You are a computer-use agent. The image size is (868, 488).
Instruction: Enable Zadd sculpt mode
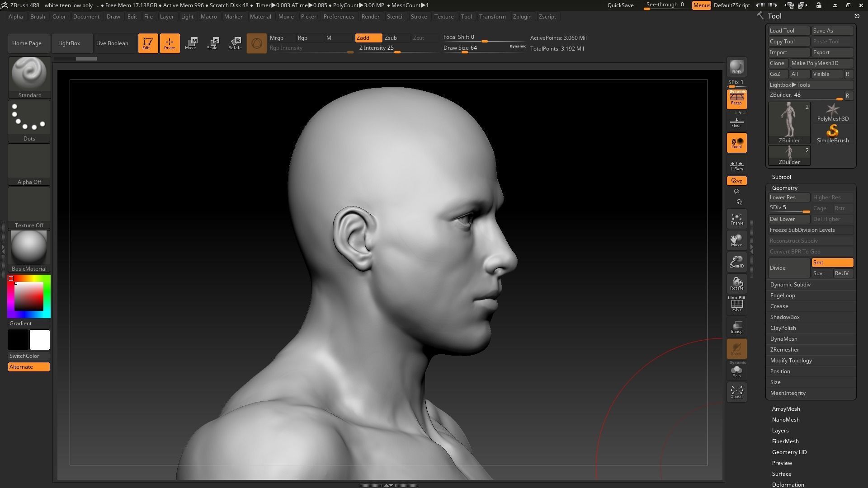coord(368,38)
